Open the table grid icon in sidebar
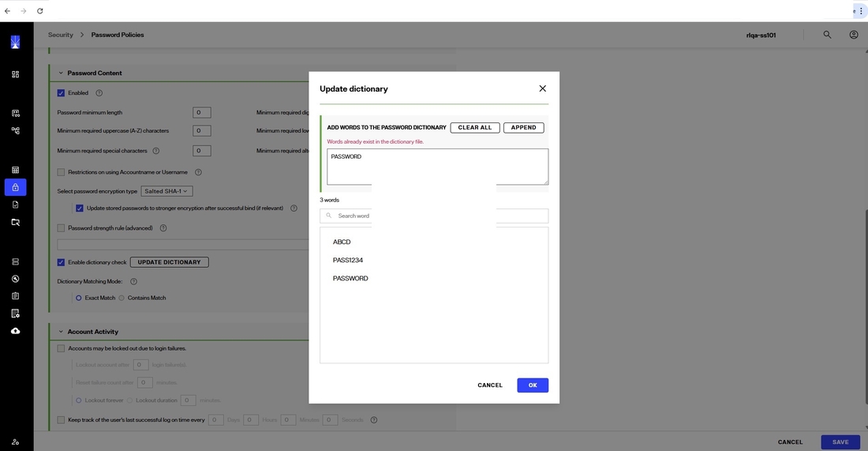 pos(16,170)
